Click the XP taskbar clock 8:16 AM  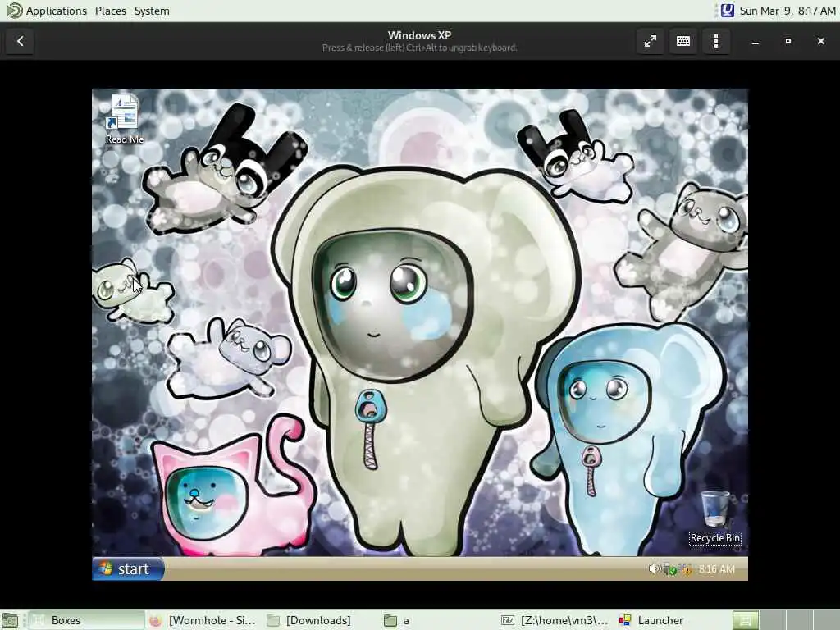(716, 569)
